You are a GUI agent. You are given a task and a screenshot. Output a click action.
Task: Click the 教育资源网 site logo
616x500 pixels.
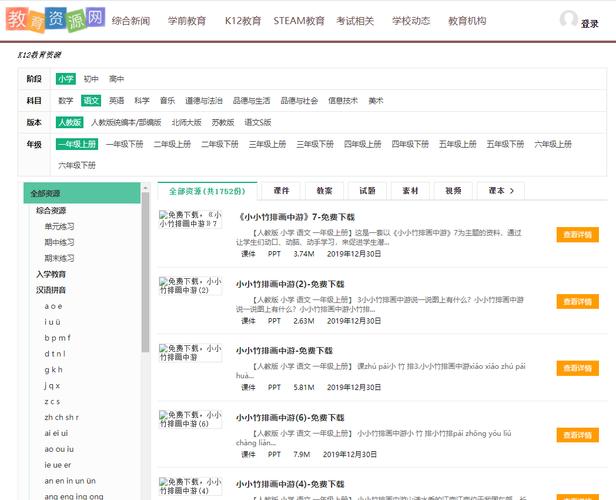pyautogui.click(x=55, y=19)
